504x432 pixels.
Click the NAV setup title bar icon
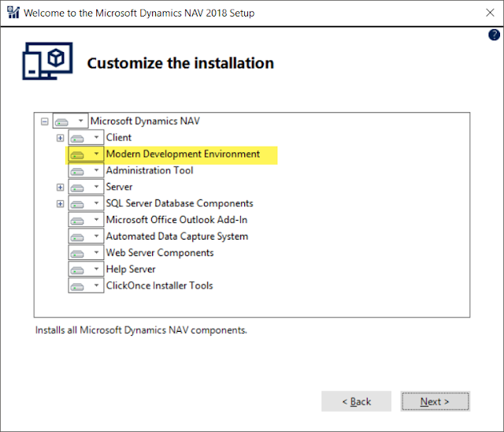coord(13,13)
